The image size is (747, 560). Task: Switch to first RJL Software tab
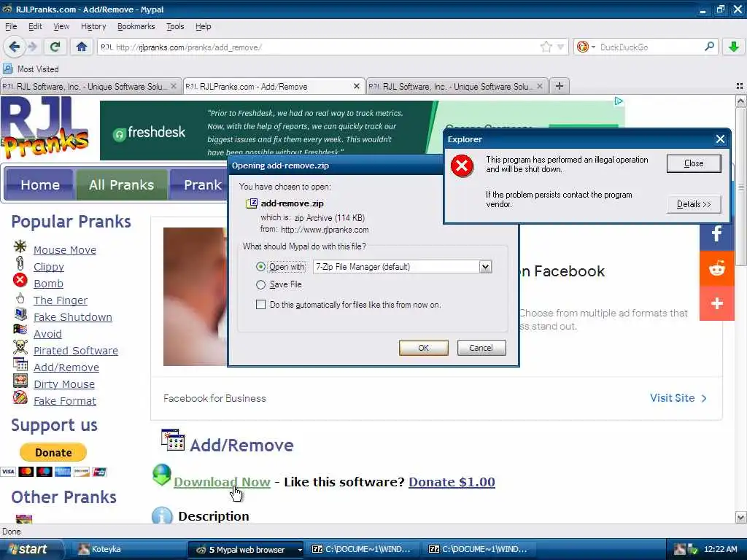pos(90,86)
